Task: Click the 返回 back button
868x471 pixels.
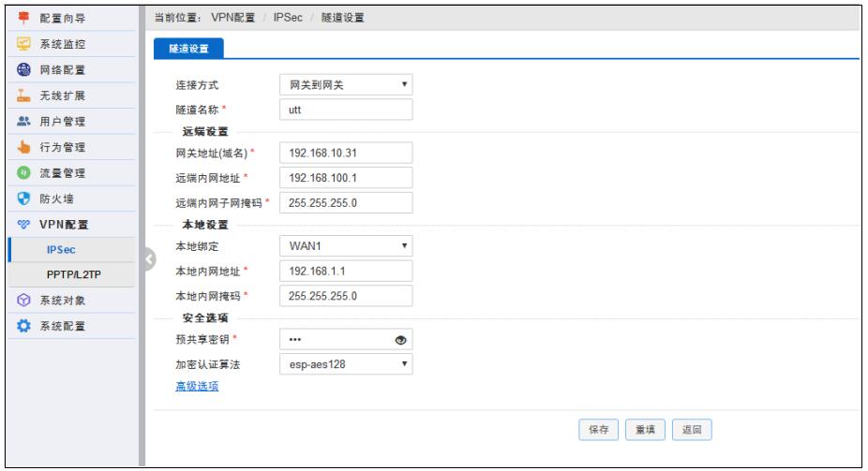Action: 692,430
